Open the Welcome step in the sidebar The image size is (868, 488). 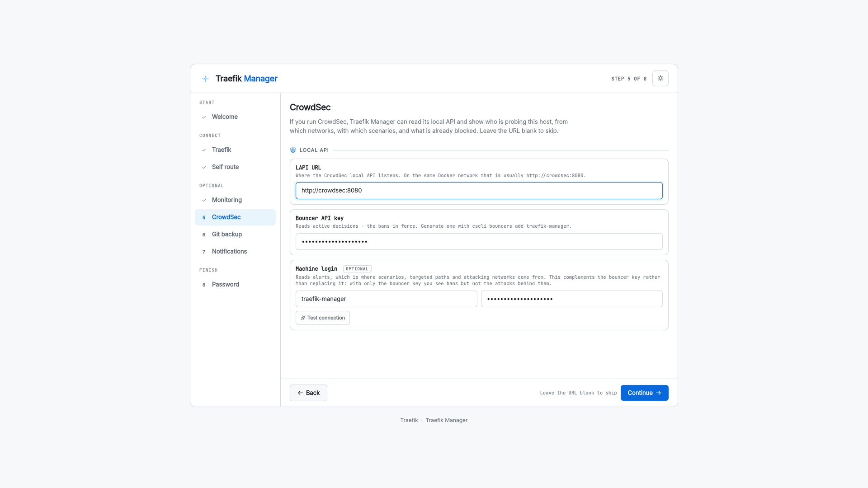[x=235, y=117]
